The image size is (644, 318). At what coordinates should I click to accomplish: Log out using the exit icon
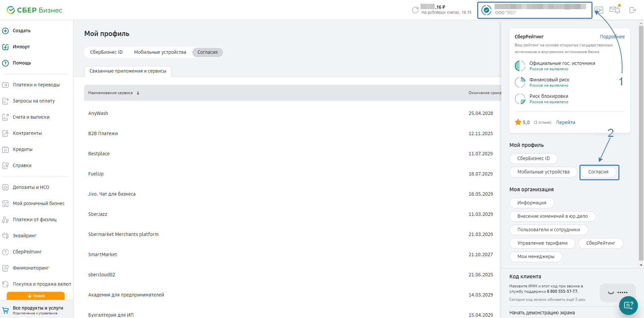coord(633,10)
